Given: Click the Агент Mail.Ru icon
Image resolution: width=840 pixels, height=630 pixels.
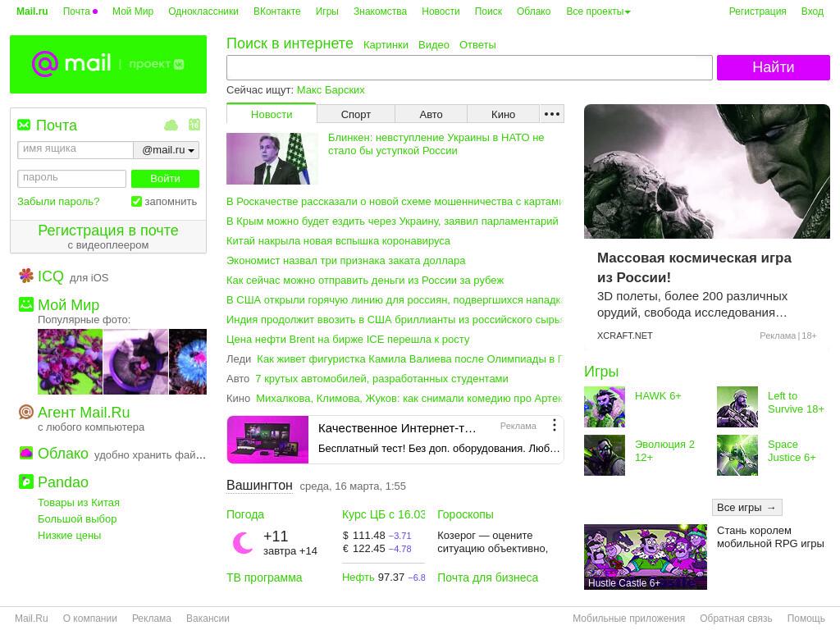Looking at the screenshot, I should point(25,412).
